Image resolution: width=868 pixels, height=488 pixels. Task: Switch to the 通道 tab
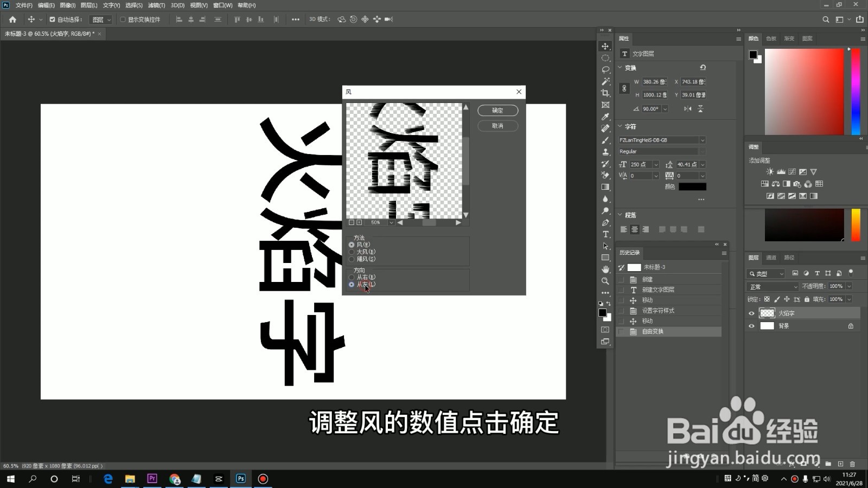click(x=770, y=258)
